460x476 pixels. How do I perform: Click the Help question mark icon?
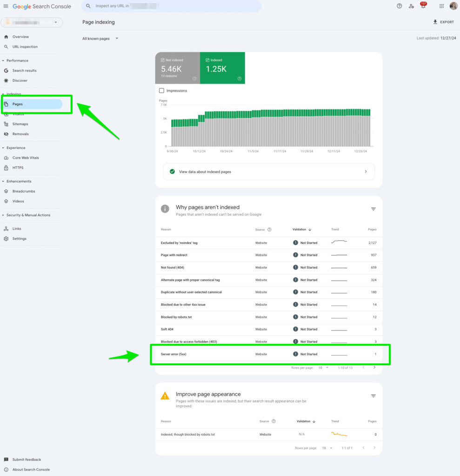[x=399, y=6]
